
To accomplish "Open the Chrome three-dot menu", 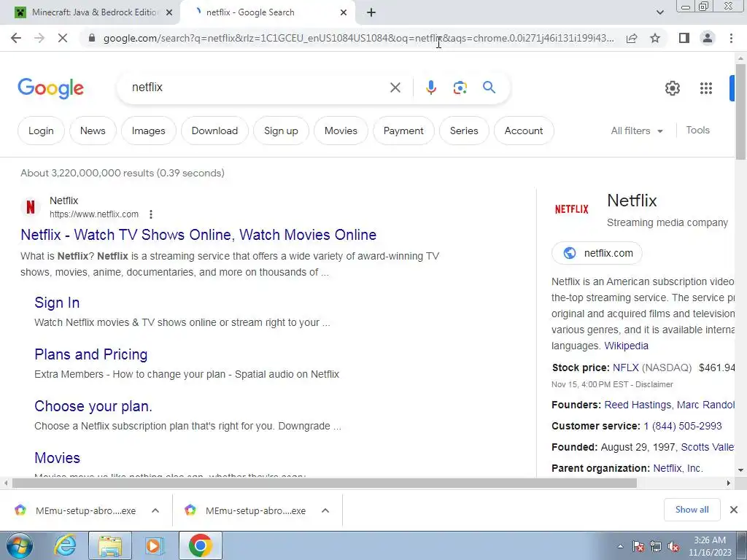I will 731,38.
